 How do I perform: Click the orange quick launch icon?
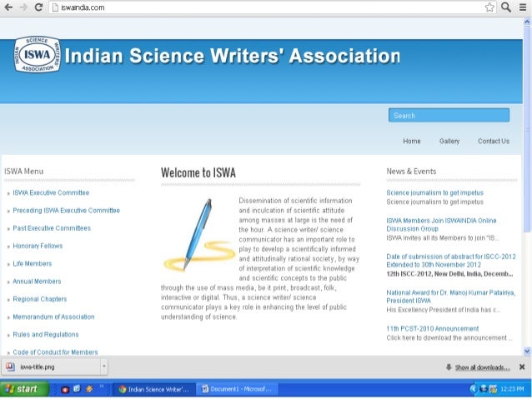point(89,389)
